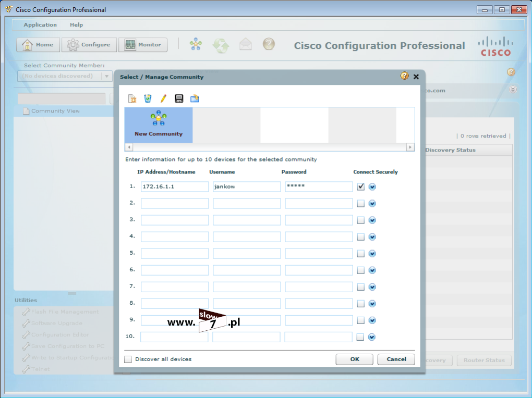Open the Help menu
This screenshot has width=532, height=398.
tap(76, 25)
